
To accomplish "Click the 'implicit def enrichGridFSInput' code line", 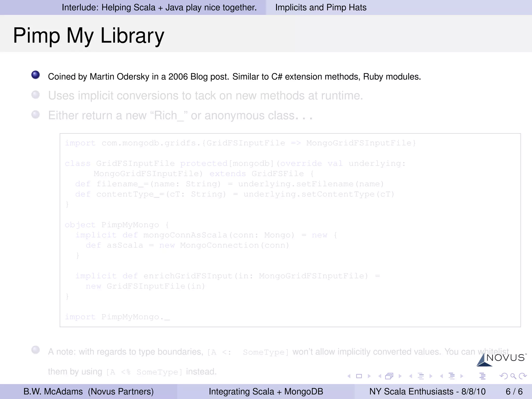I will pyautogui.click(x=228, y=276).
